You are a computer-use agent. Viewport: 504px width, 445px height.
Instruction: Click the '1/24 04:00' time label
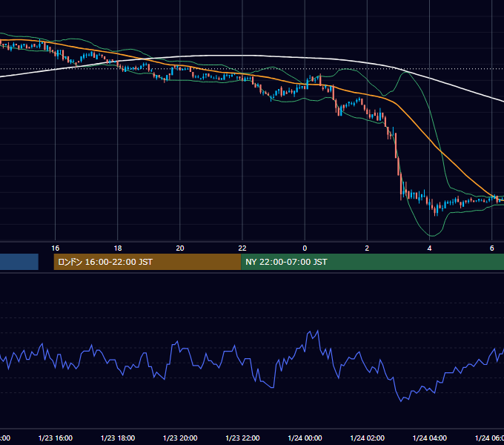coord(429,438)
